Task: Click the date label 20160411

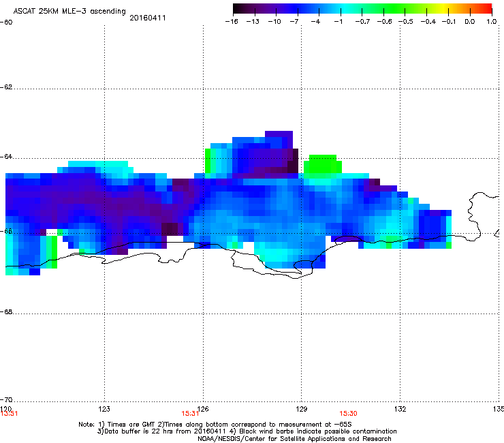Action: point(148,18)
